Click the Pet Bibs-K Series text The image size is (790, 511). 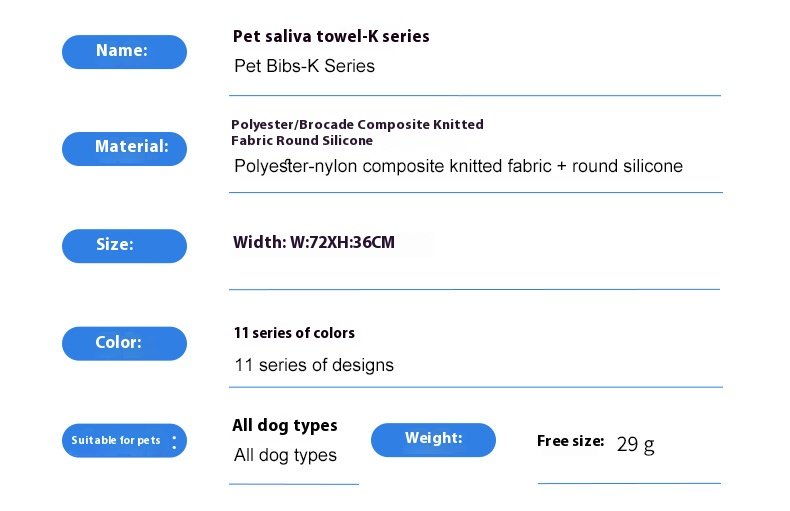304,67
